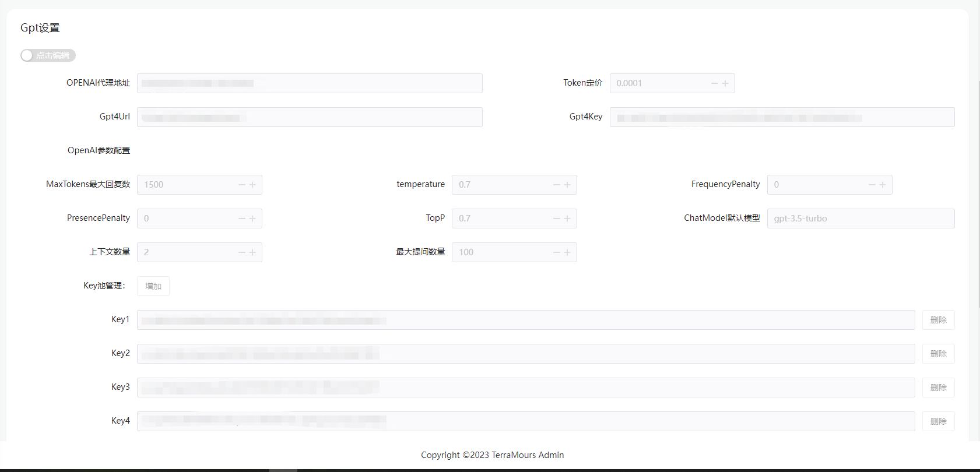Image resolution: width=980 pixels, height=472 pixels.
Task: Click the Key1 input field
Action: coord(526,320)
